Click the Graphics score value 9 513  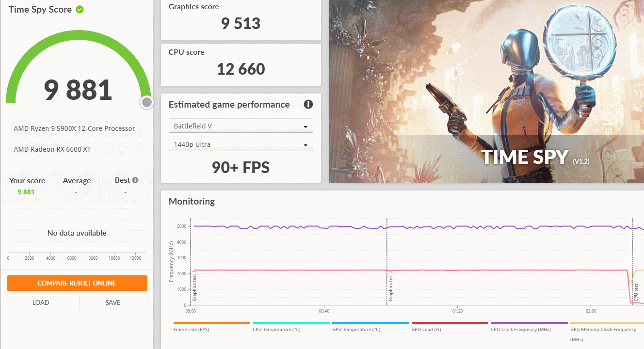pos(241,23)
